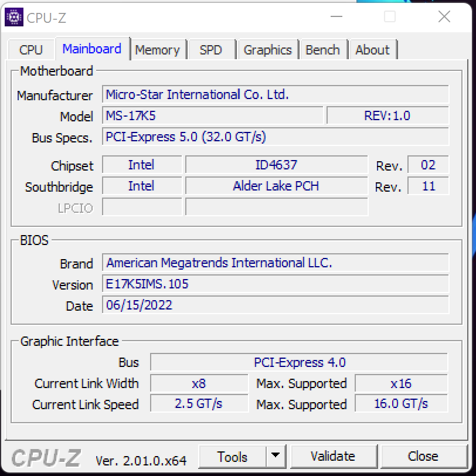This screenshot has height=476, width=476.
Task: Click the Current Link Width x8 field
Action: coord(199,384)
